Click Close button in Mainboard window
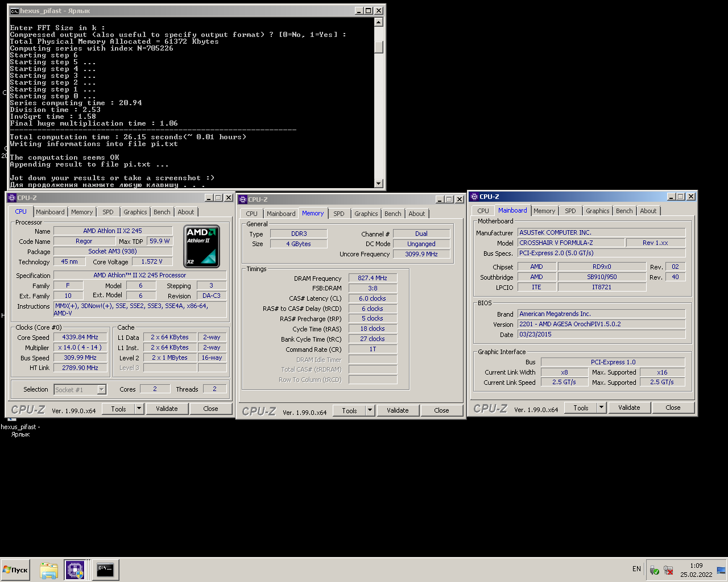This screenshot has width=728, height=582. pyautogui.click(x=673, y=408)
